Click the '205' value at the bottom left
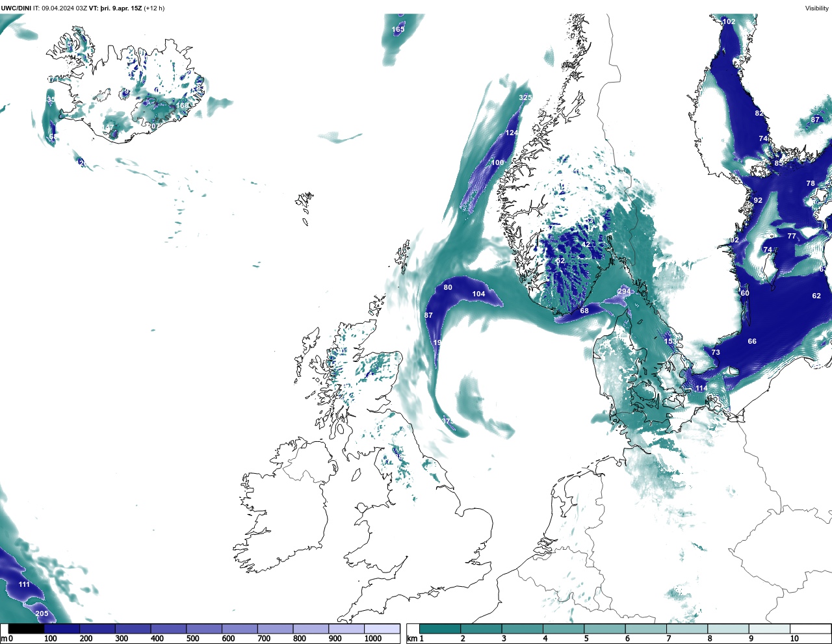832x644 pixels. 42,613
